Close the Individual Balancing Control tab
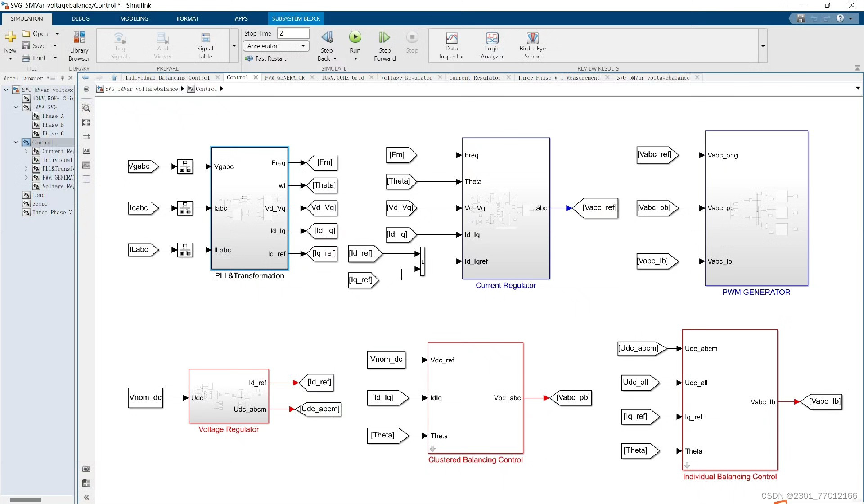The image size is (864, 504). click(x=218, y=77)
